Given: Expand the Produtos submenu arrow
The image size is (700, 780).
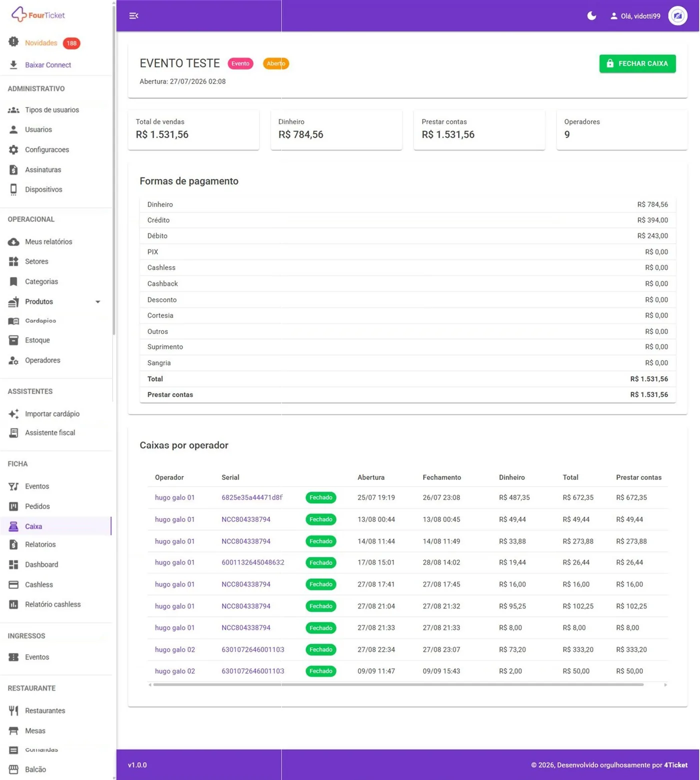Looking at the screenshot, I should [x=98, y=302].
